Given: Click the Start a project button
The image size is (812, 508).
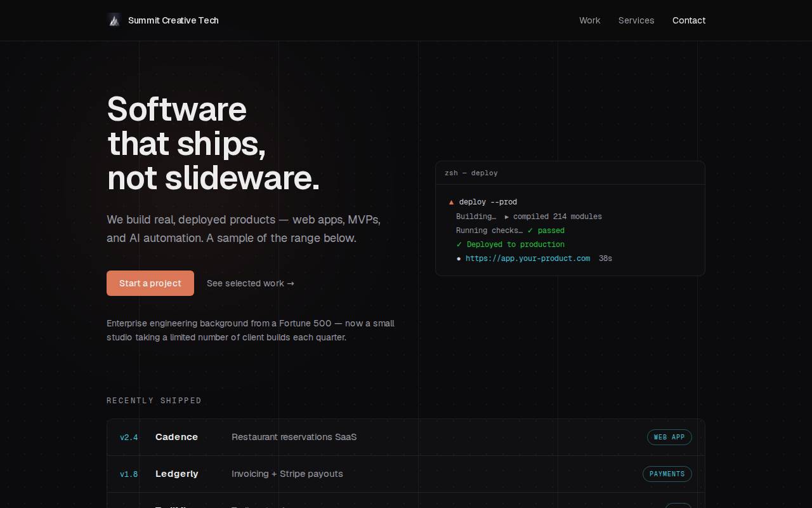Looking at the screenshot, I should [150, 283].
